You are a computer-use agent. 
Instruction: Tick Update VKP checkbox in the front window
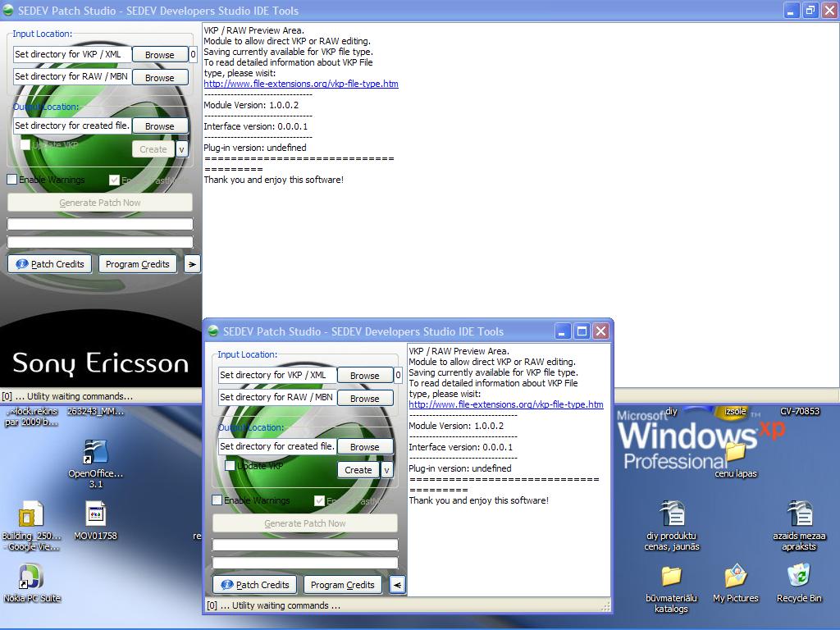pos(231,466)
